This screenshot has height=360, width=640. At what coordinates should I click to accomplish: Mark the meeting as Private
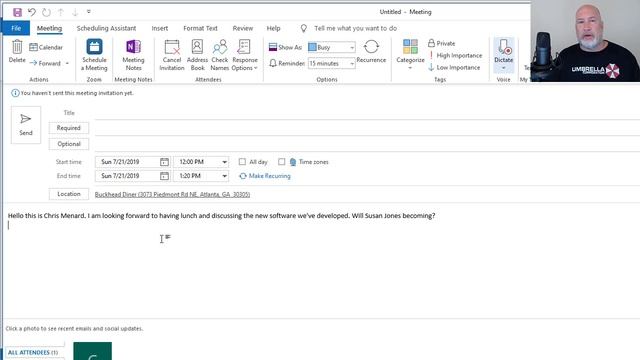[441, 43]
